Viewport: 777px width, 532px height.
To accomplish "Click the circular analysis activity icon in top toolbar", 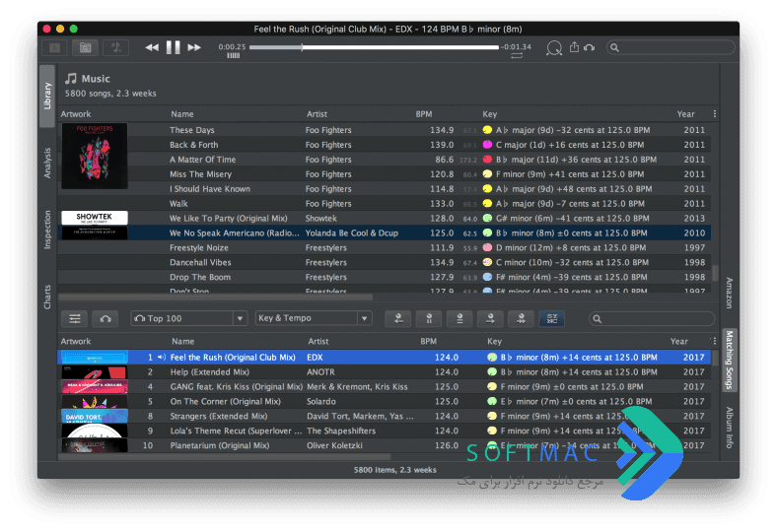I will [x=554, y=48].
